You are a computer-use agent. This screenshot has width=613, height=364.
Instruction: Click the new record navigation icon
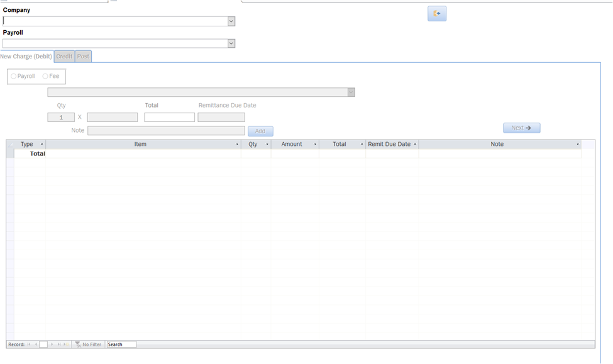65,345
